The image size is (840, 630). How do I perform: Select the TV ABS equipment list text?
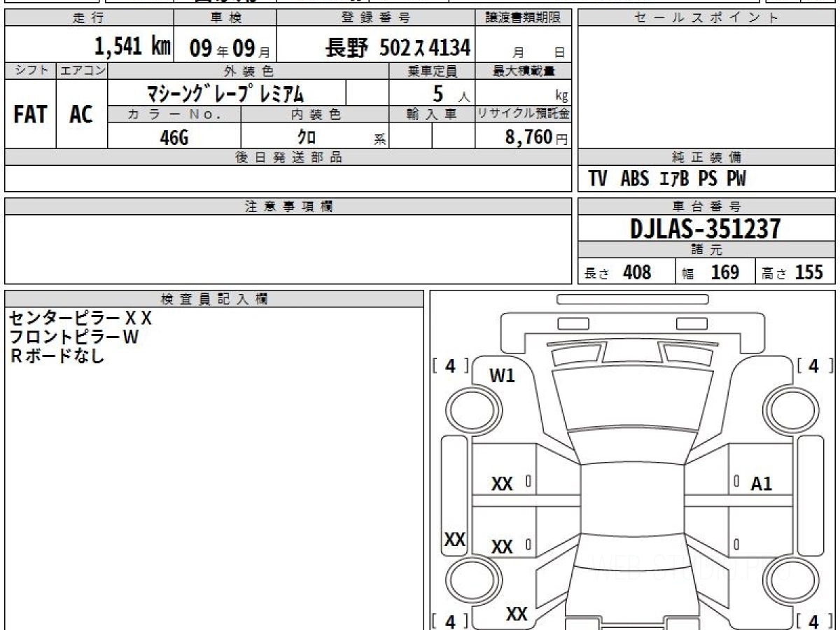pos(666,179)
